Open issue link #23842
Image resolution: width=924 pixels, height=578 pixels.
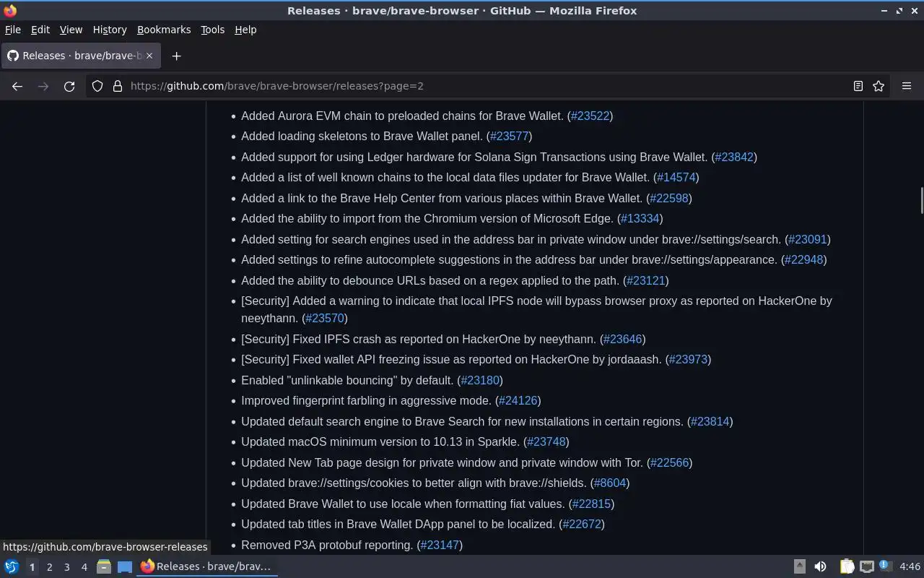point(734,157)
